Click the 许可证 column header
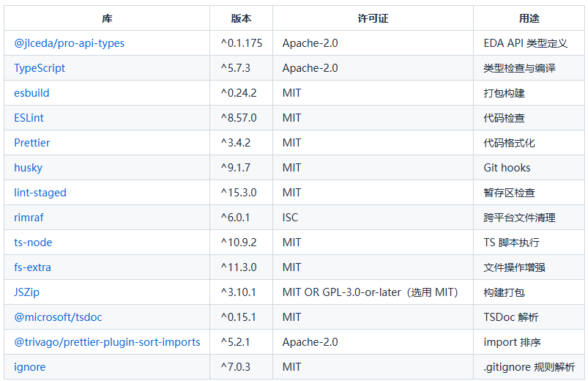Viewport: 588px width, 381px height. click(373, 18)
